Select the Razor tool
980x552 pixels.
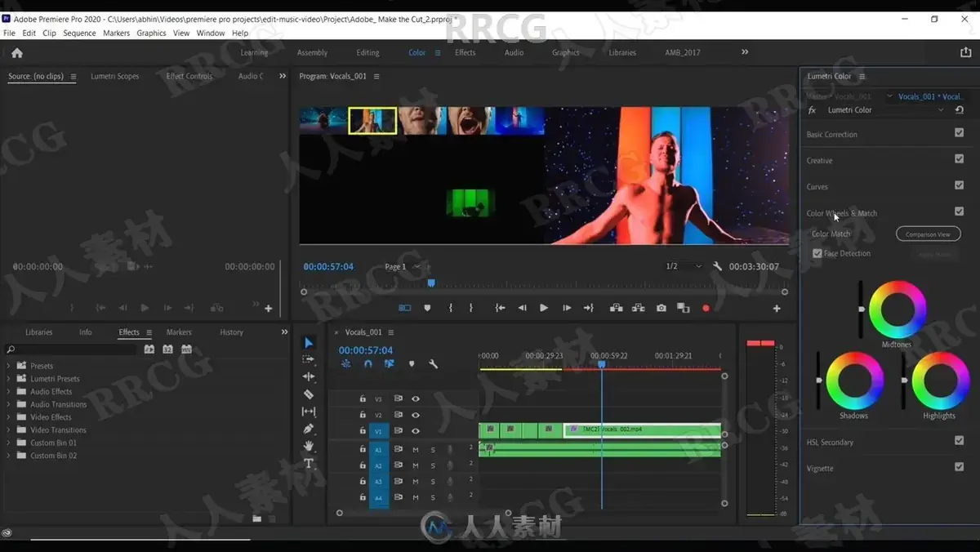point(309,394)
